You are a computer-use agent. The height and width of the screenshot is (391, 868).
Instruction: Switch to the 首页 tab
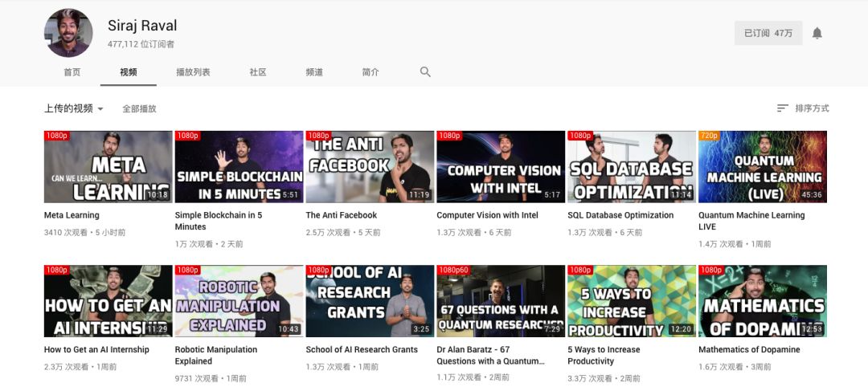(72, 72)
